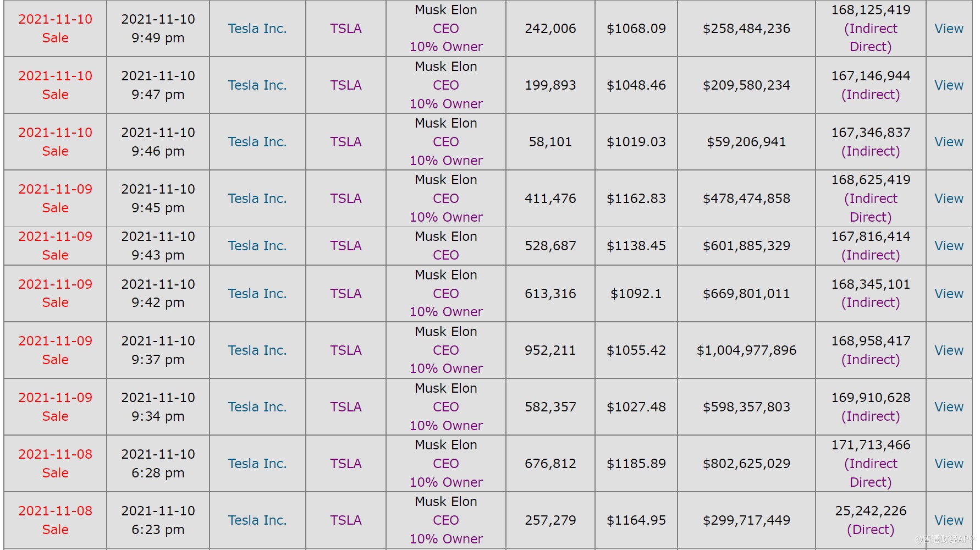Screen dimensions: 980x550
Task: Open Tesla Inc. link in 9:37 pm row
Action: coord(257,350)
